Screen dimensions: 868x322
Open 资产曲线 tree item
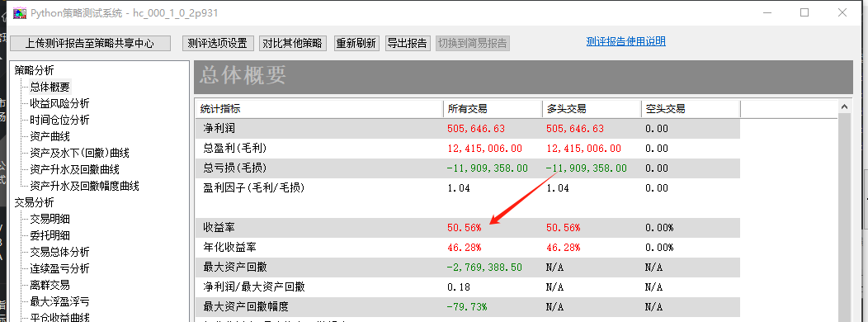pyautogui.click(x=50, y=136)
